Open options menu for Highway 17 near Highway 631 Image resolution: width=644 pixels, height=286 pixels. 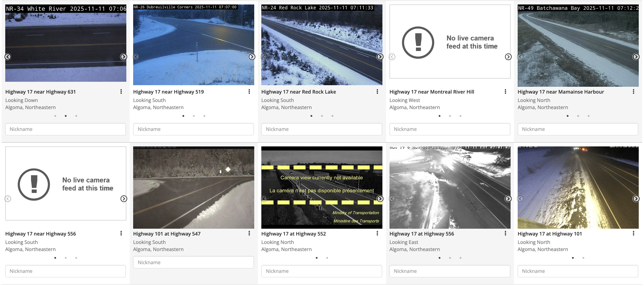click(121, 91)
